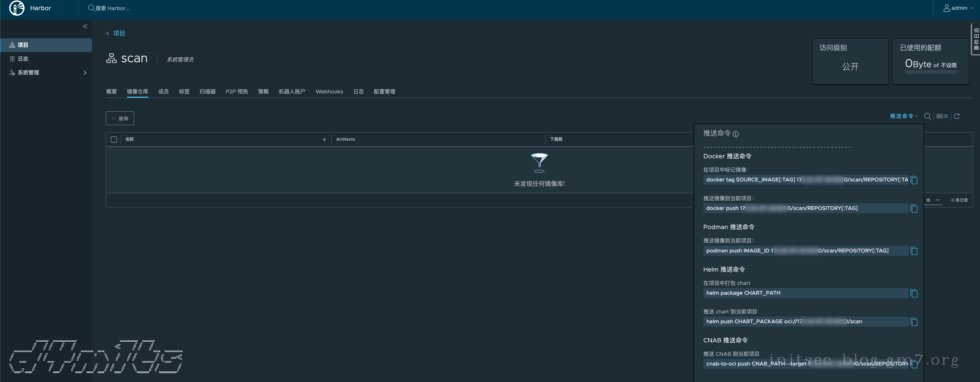Copy the helm push chart command

[x=914, y=322]
